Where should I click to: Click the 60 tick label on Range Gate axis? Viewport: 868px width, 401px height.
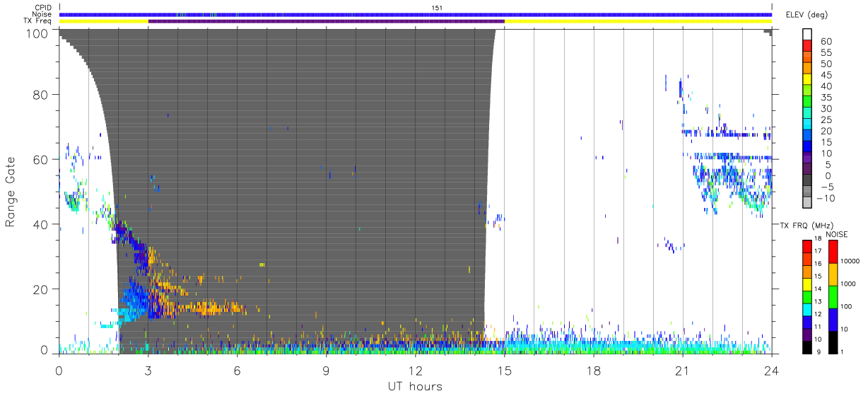tap(40, 159)
